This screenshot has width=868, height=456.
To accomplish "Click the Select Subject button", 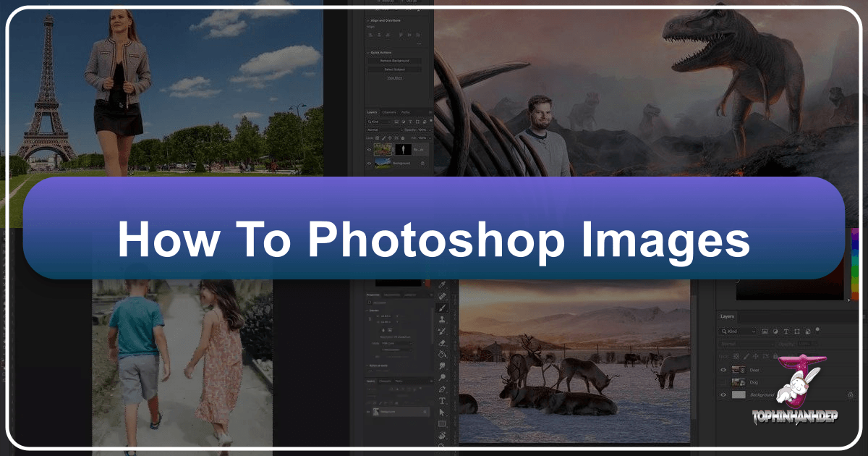I will 394,69.
